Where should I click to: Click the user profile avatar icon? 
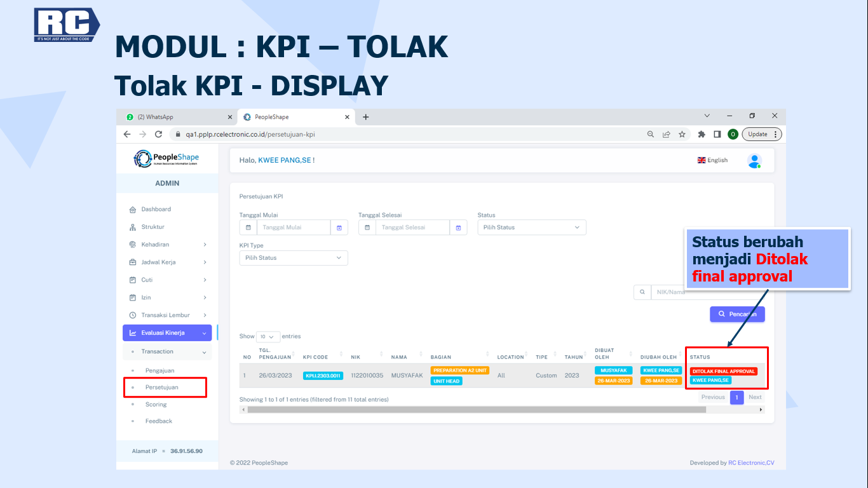754,161
